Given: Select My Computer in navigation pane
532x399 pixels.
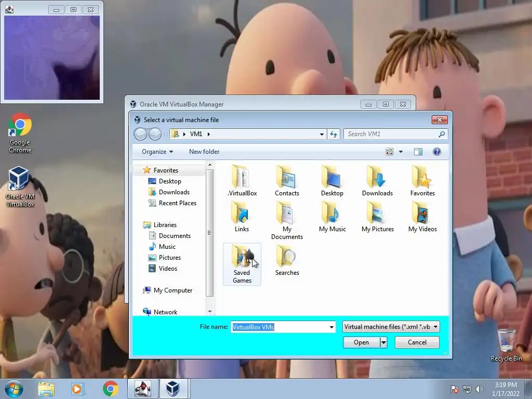Looking at the screenshot, I should point(172,290).
